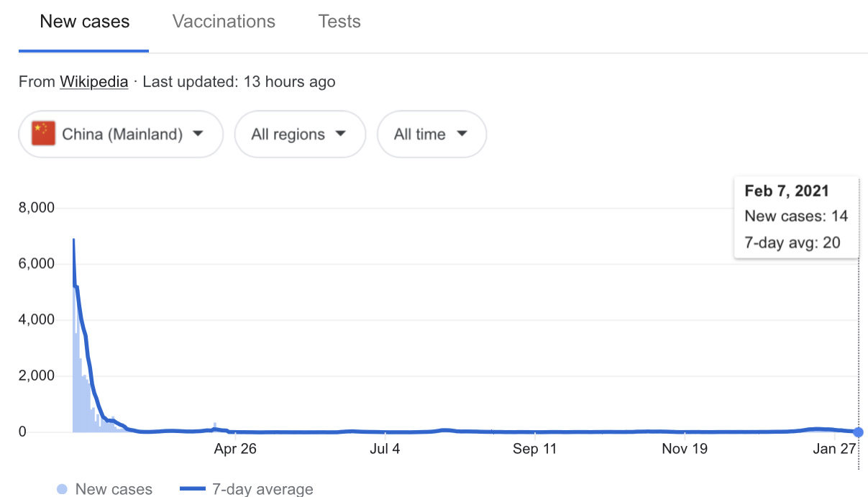Go to the Tests tab

tap(339, 22)
